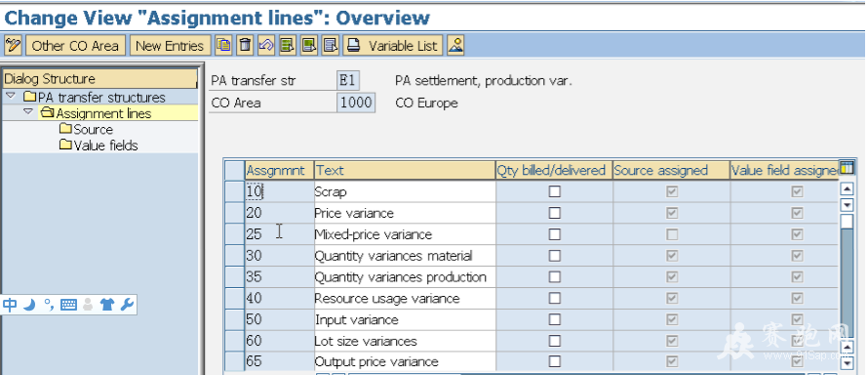This screenshot has height=375, width=868.
Task: Open table column configuration icon
Action: tap(847, 168)
